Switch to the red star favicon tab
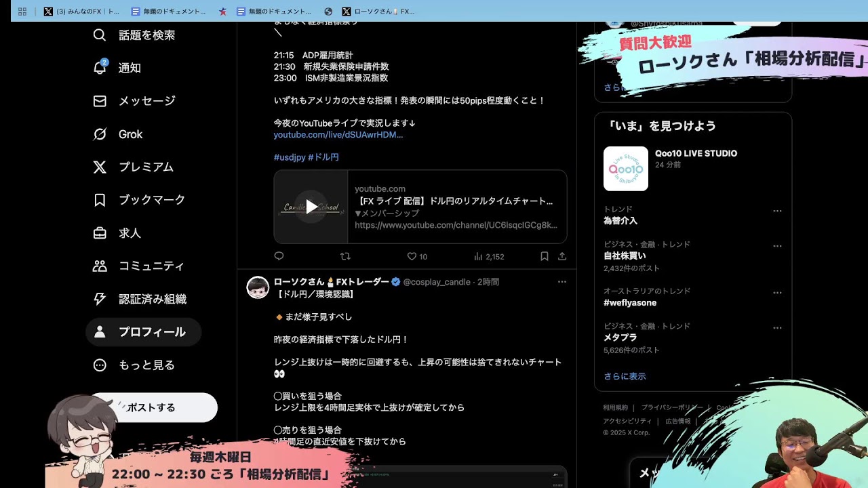This screenshot has width=868, height=488. pos(222,12)
